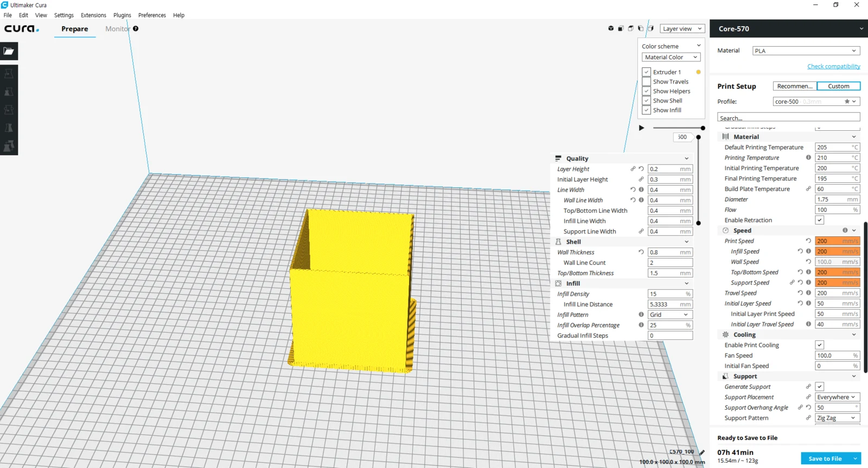Select the Move tool in left toolbar
Screen dimensions: 868x468
tap(9, 74)
